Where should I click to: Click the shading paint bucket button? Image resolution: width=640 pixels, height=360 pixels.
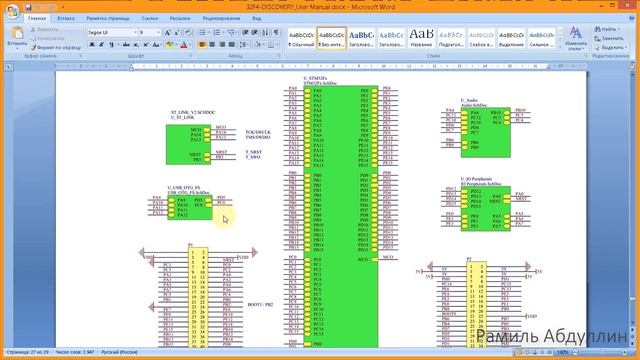pyautogui.click(x=259, y=44)
